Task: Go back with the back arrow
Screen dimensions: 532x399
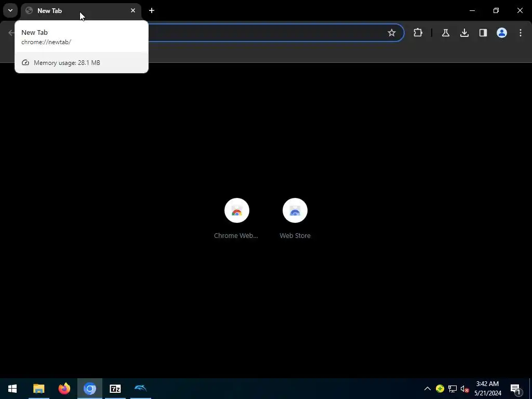Action: [x=11, y=33]
